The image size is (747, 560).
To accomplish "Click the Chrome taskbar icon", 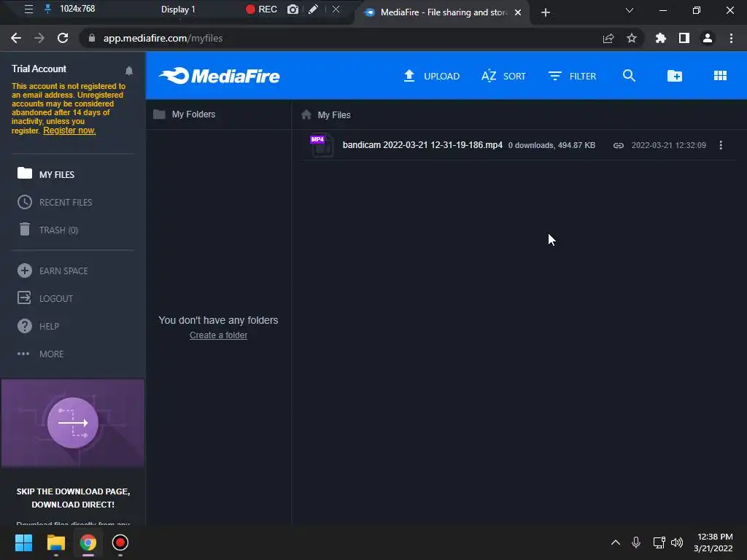I will click(88, 542).
